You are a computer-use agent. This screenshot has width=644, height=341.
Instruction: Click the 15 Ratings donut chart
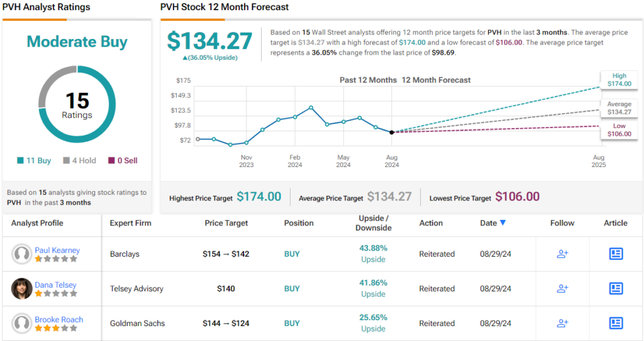[x=77, y=104]
